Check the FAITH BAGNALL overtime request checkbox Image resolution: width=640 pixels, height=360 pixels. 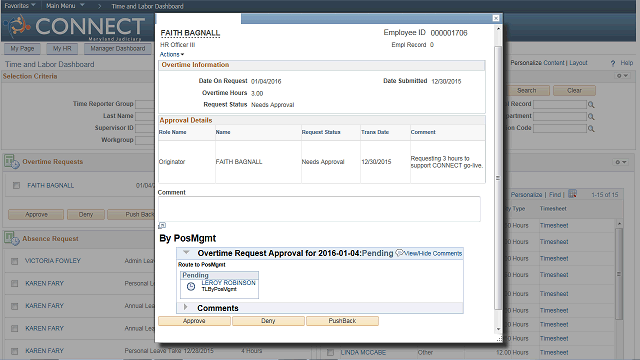[x=16, y=186]
